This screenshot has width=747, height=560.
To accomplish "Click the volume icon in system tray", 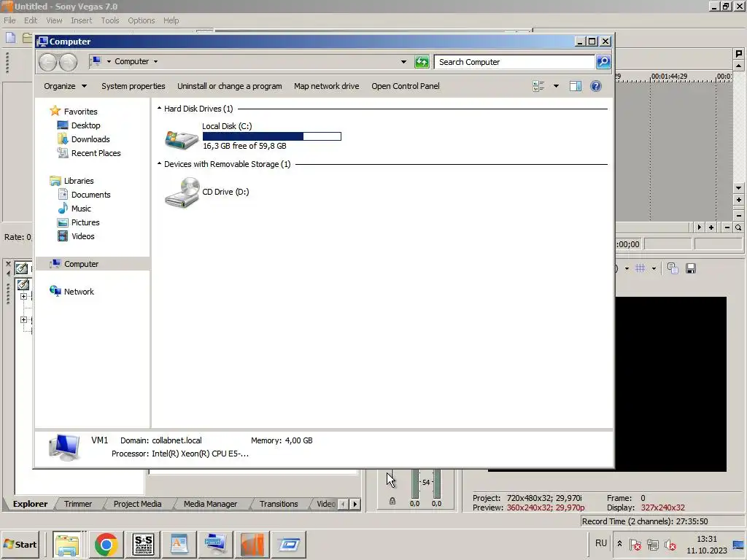I will 670,545.
